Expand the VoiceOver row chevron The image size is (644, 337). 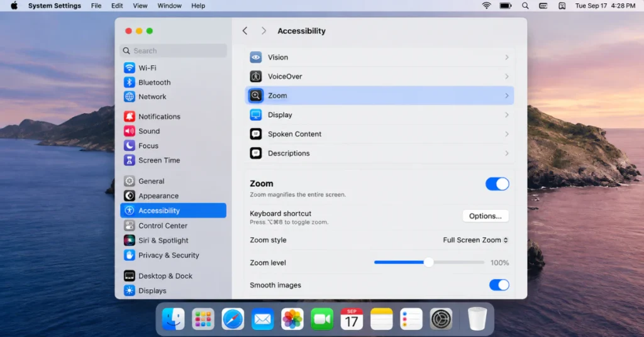pos(507,76)
